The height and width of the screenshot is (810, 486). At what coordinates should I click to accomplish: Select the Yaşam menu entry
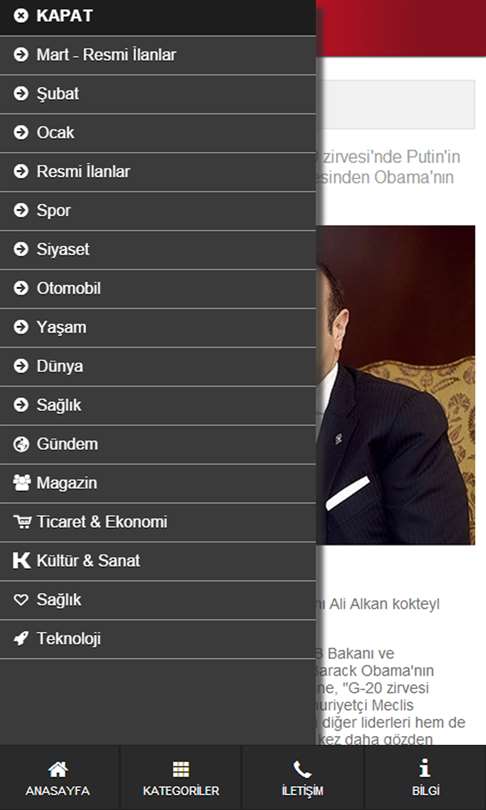pos(158,328)
